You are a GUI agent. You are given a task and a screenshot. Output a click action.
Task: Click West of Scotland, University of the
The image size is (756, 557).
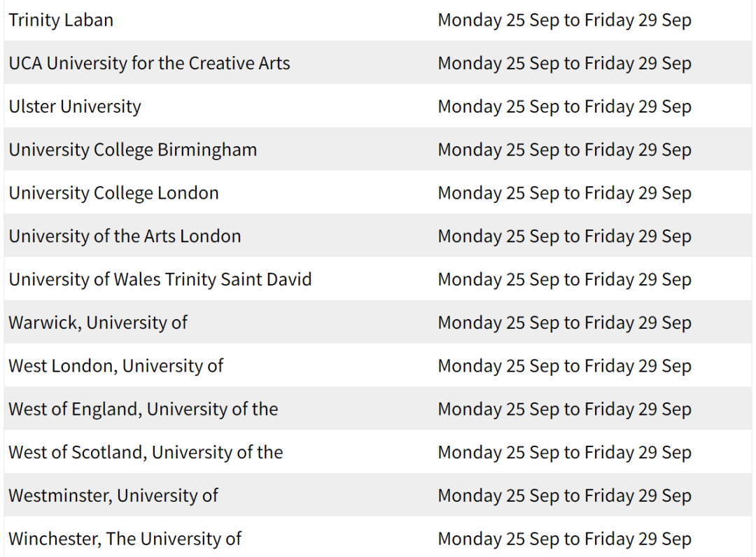coord(146,453)
